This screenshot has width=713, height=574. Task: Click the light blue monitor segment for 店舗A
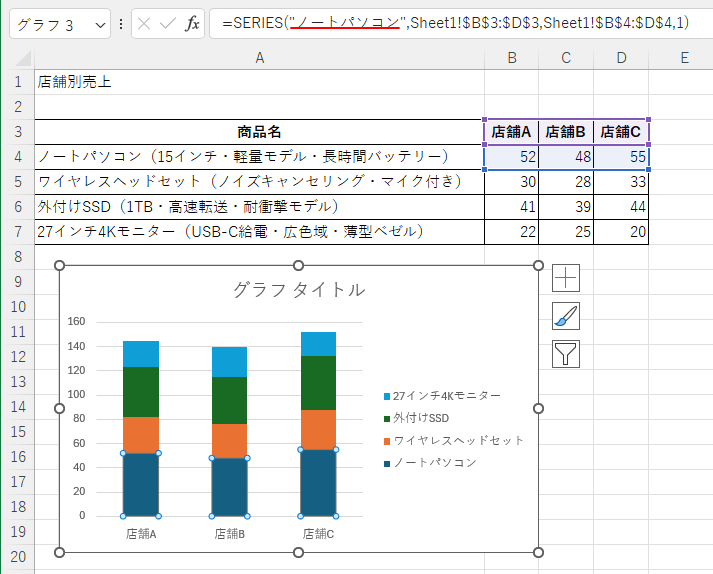click(x=141, y=354)
